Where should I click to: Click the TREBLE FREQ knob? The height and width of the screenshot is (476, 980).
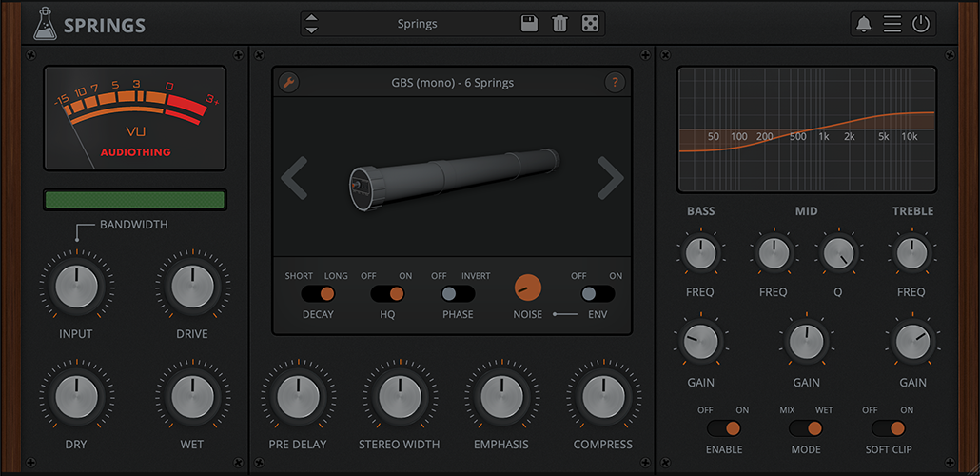pyautogui.click(x=911, y=254)
